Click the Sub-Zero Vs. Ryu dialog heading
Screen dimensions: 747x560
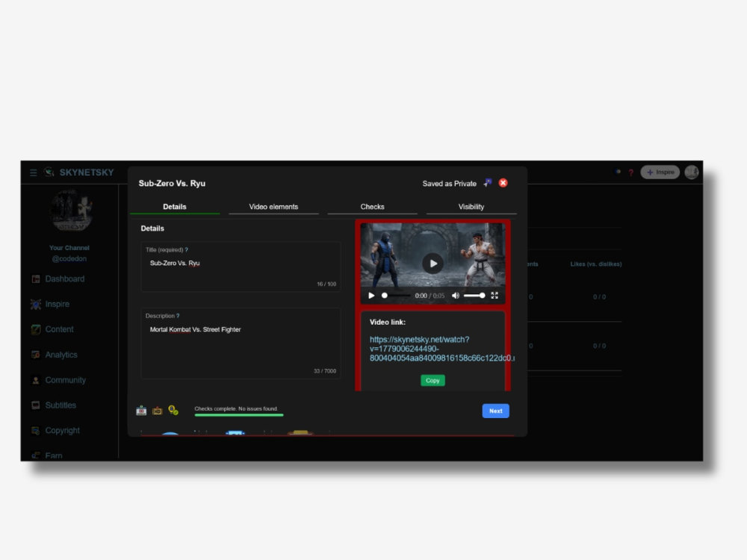pos(172,184)
